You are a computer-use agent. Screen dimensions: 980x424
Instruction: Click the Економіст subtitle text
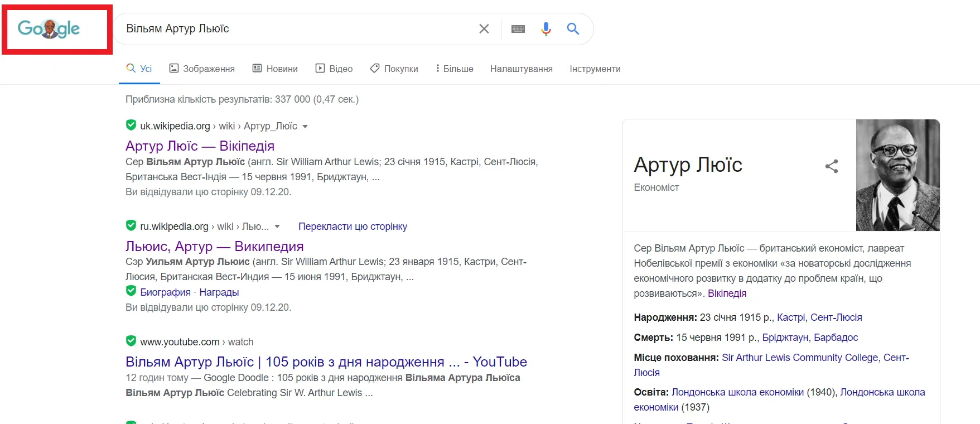click(x=656, y=187)
